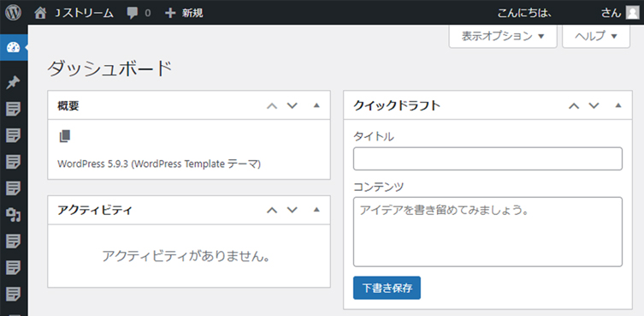Collapse the 概要 panel with triangle toggle
Image resolution: width=644 pixels, height=316 pixels.
(x=316, y=105)
